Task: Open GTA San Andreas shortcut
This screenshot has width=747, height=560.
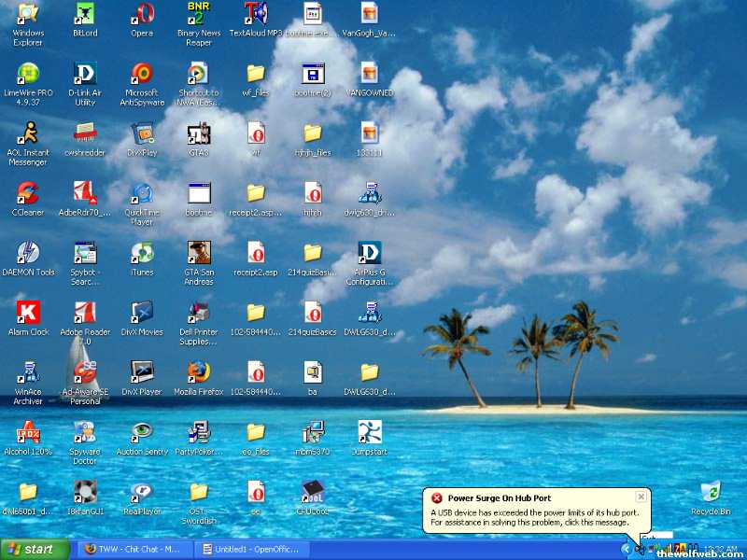Action: (198, 253)
